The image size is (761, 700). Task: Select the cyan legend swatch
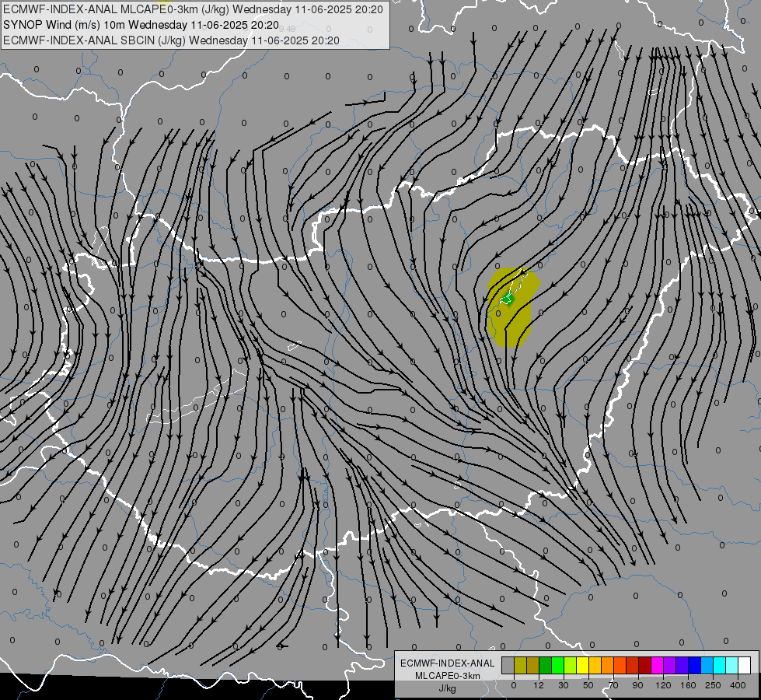pyautogui.click(x=720, y=666)
